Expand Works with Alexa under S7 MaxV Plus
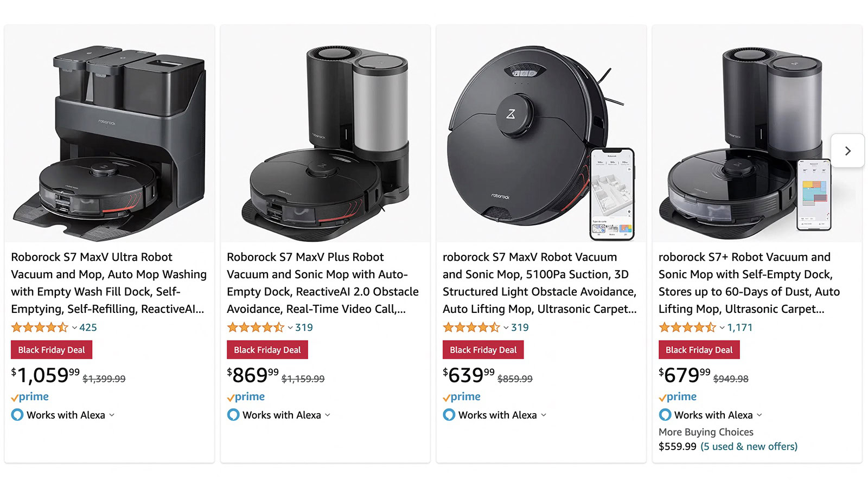Viewport: 868px width, 488px height. click(328, 415)
